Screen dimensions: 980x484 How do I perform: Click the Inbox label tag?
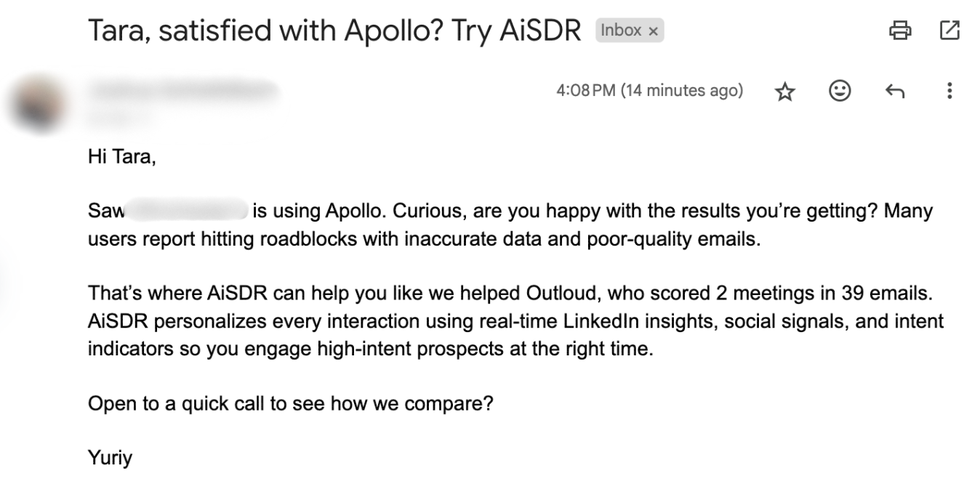coord(621,31)
